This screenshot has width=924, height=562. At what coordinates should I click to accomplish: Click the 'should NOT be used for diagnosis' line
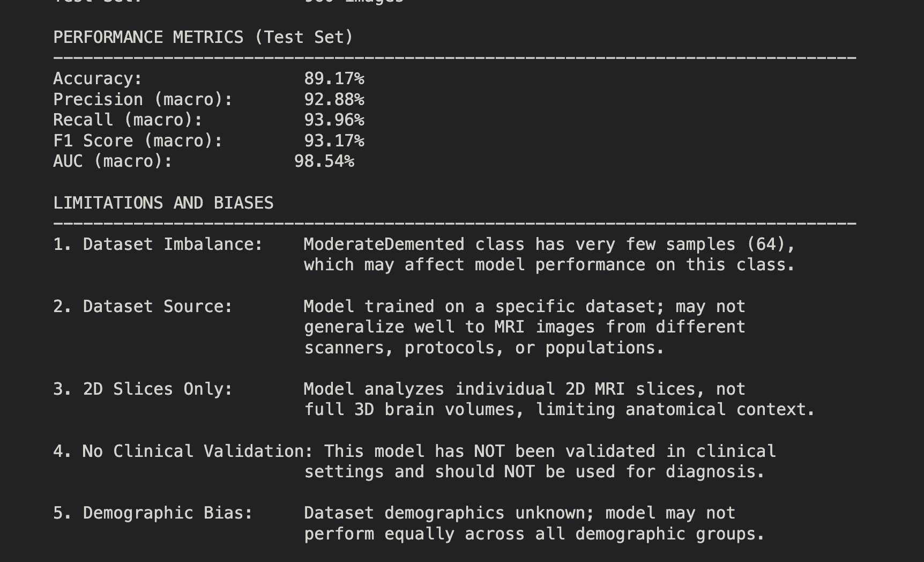[x=599, y=472]
